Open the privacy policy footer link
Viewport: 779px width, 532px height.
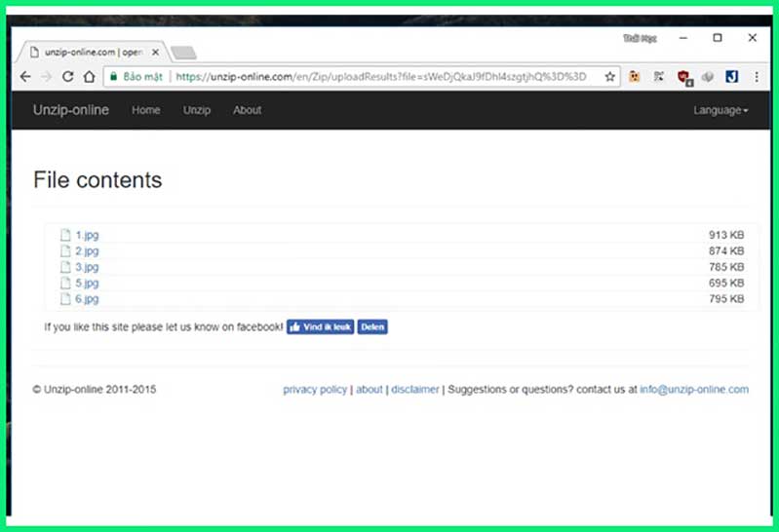click(314, 390)
